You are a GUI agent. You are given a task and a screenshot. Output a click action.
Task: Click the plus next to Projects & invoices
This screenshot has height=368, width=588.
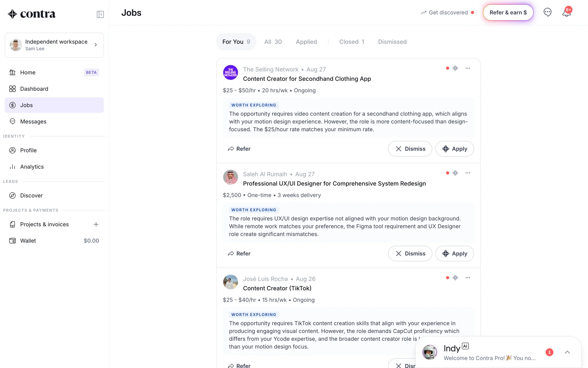[96, 224]
